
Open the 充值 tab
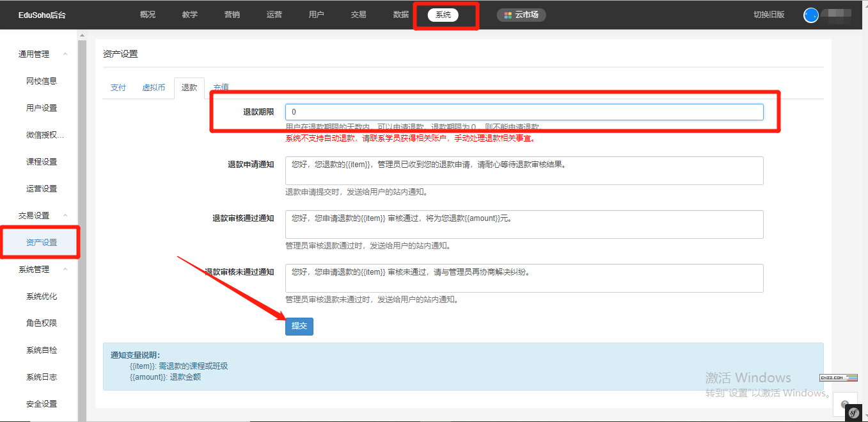[221, 88]
